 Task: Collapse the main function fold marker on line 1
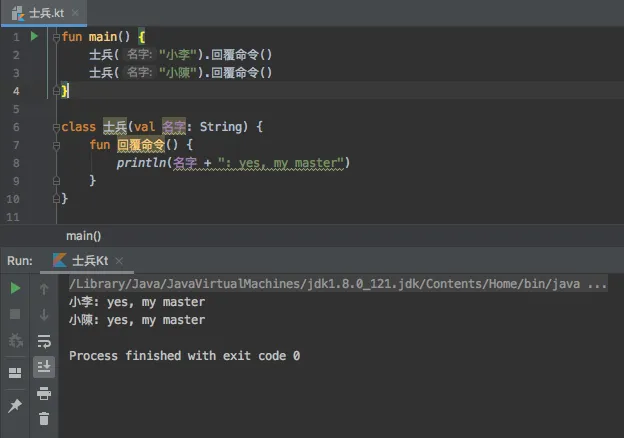[x=56, y=37]
